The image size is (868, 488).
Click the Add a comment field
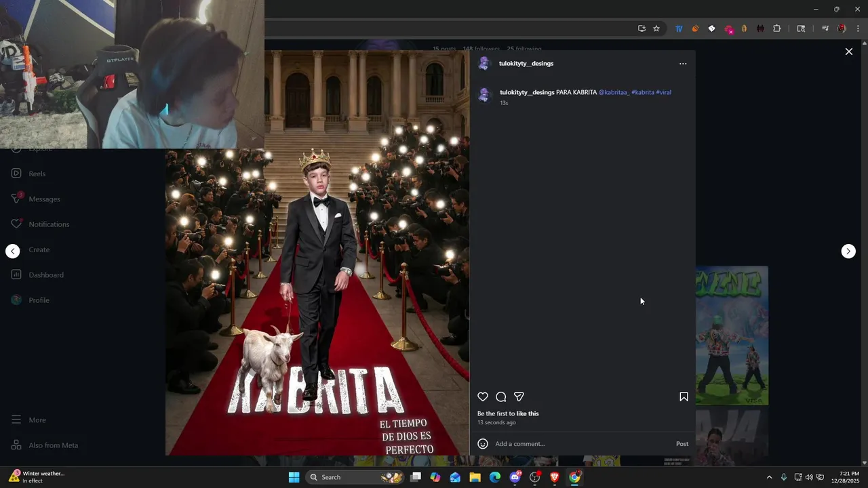pyautogui.click(x=582, y=444)
